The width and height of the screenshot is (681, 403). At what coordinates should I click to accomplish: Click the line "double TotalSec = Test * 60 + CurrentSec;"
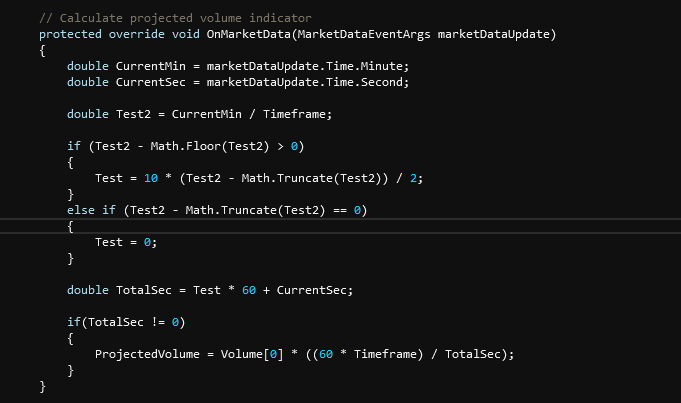click(x=210, y=290)
